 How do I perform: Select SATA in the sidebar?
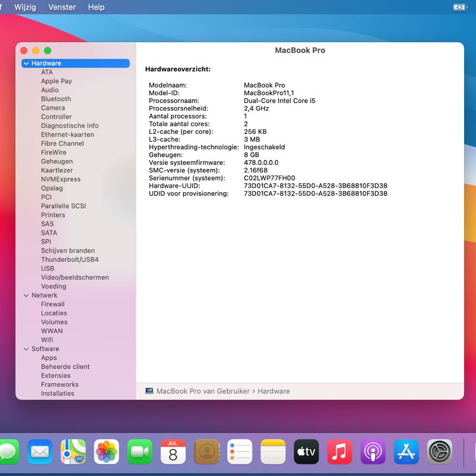coord(49,233)
